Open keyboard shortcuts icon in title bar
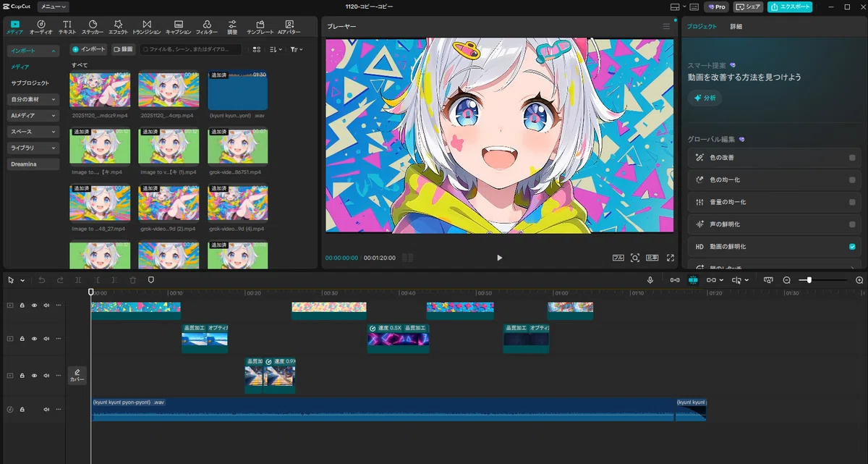 [x=694, y=7]
